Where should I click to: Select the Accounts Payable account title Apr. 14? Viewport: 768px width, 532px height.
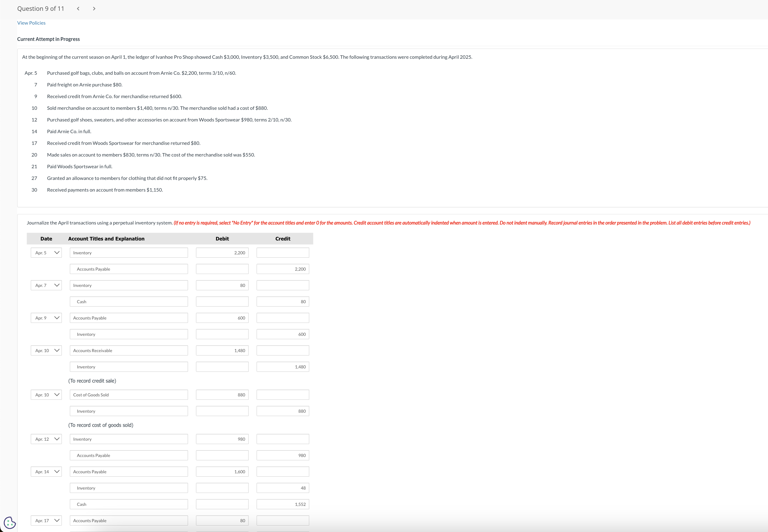129,471
